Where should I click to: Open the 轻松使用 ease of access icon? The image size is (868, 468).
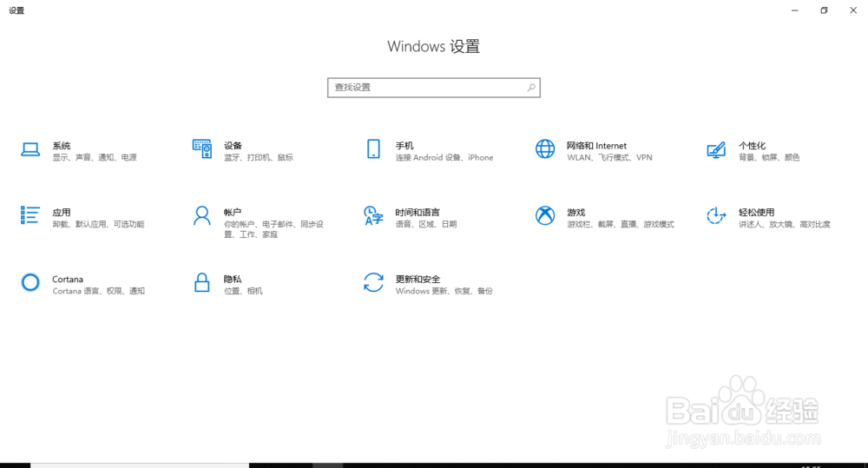(x=716, y=215)
